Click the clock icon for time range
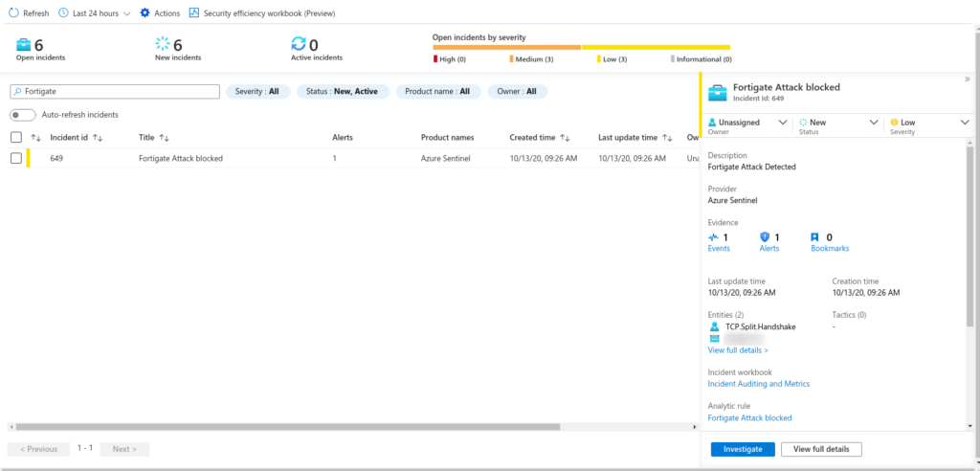The width and height of the screenshot is (980, 471). [x=63, y=13]
